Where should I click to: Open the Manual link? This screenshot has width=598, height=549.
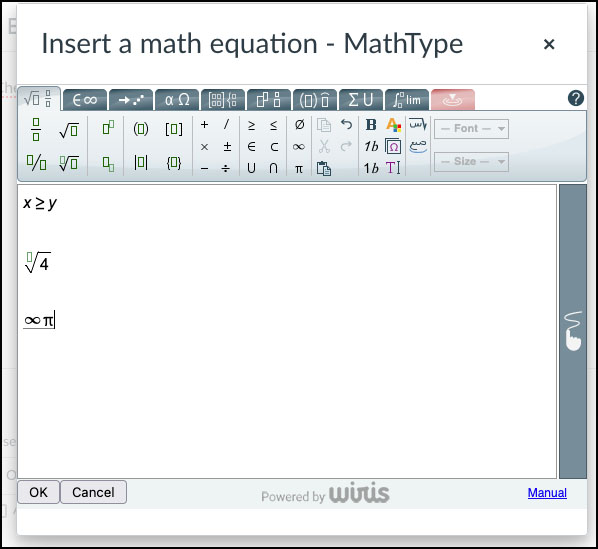547,493
